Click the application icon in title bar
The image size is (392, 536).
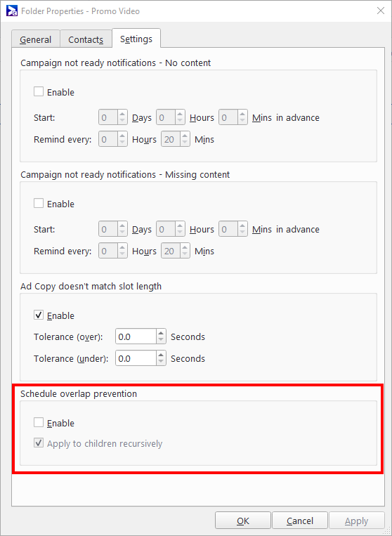click(12, 11)
